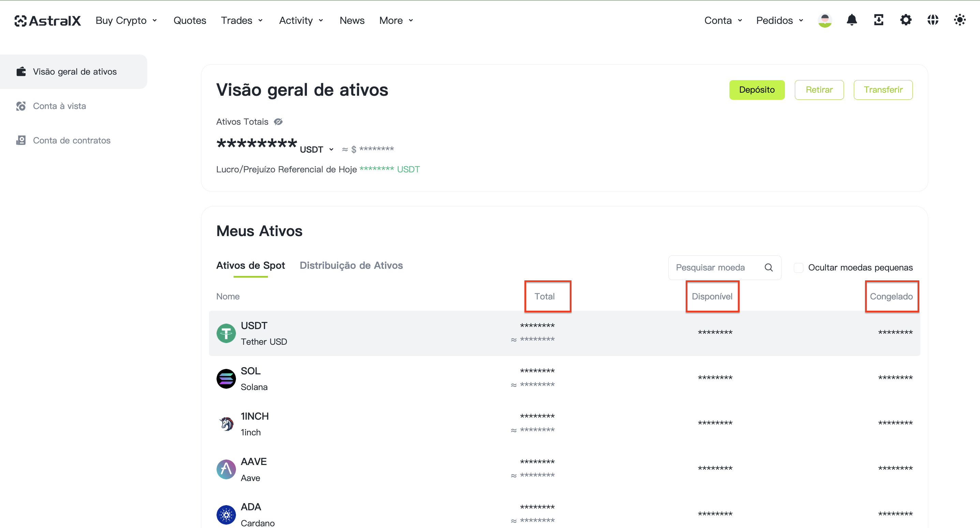The height and width of the screenshot is (528, 980).
Task: Click the user avatar icon
Action: [x=825, y=20]
